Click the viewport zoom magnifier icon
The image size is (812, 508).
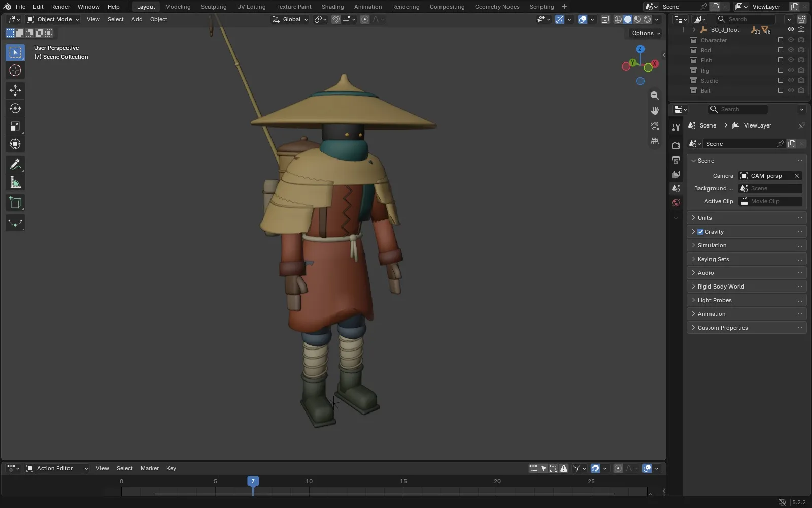[x=655, y=96]
